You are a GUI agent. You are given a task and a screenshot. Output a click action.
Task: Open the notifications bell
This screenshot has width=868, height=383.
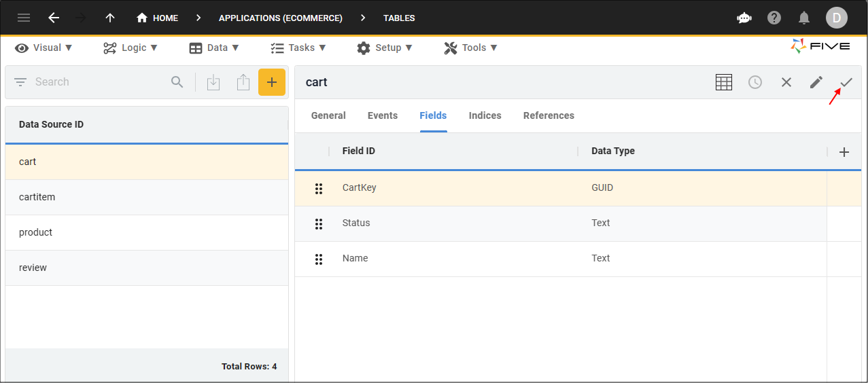coord(804,18)
